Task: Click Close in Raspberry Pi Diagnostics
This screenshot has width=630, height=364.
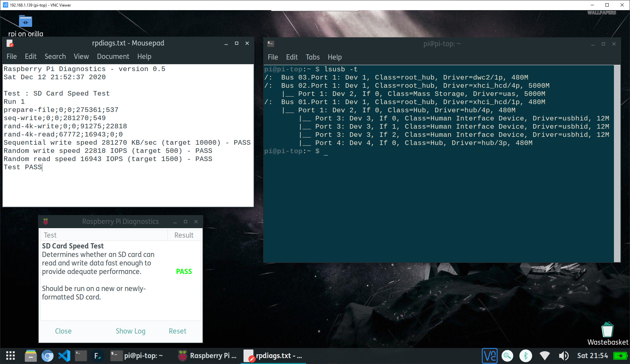Action: pos(63,331)
